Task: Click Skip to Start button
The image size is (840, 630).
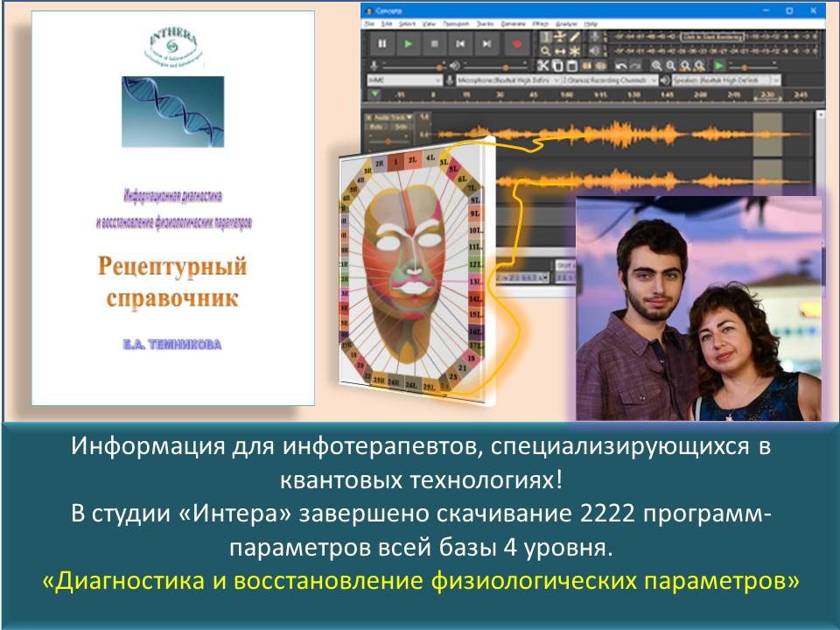Action: pyautogui.click(x=460, y=42)
